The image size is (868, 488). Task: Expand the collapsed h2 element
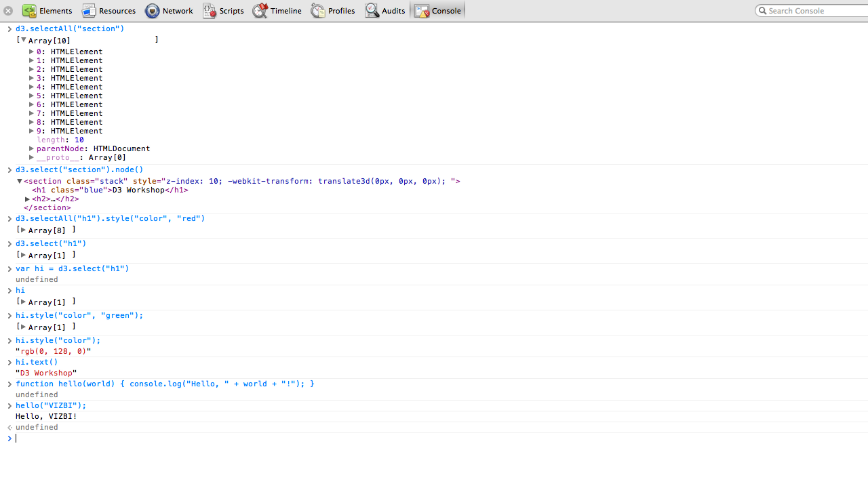[27, 199]
